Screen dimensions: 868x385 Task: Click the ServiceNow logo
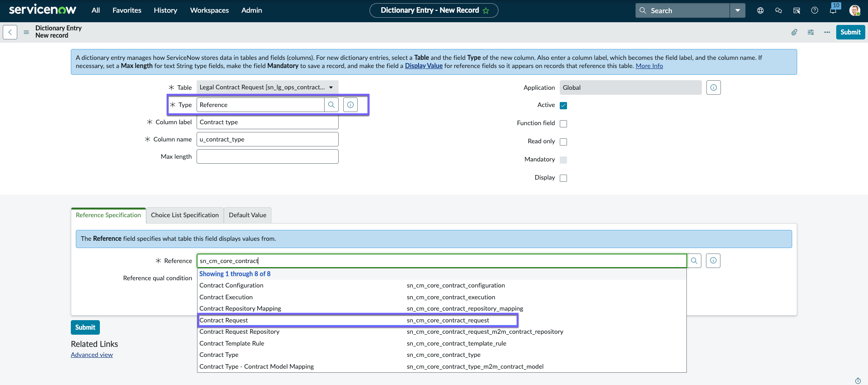pos(43,10)
